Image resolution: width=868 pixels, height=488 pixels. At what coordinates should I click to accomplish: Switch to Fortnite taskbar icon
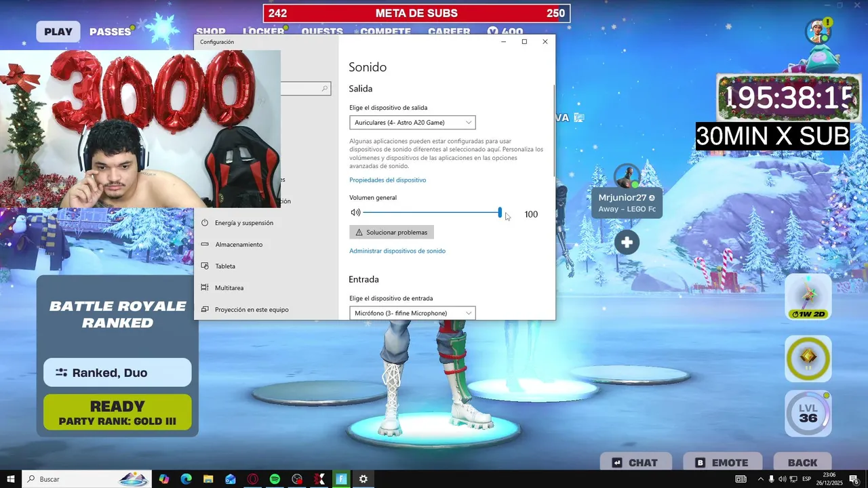341,479
